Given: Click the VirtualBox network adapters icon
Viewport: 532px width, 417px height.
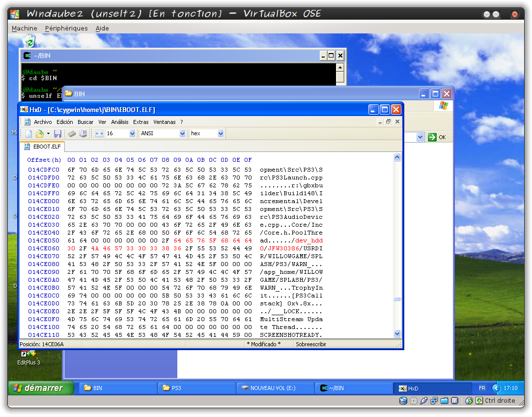Looking at the screenshot, I should click(434, 401).
